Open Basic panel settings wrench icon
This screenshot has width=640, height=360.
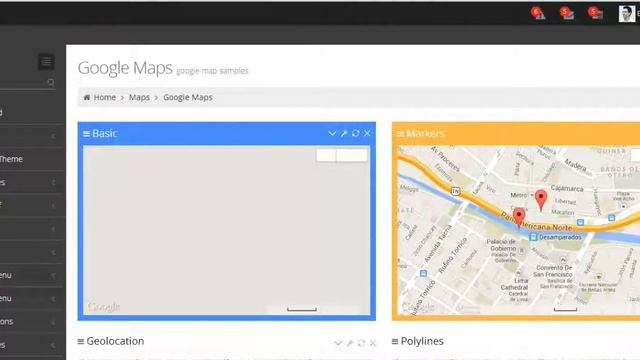(344, 133)
